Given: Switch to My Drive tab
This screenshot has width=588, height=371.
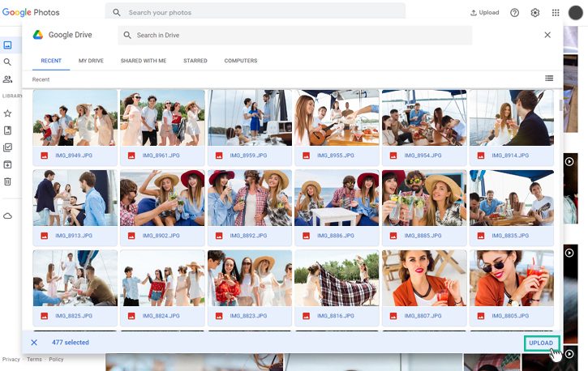Looking at the screenshot, I should [x=91, y=61].
